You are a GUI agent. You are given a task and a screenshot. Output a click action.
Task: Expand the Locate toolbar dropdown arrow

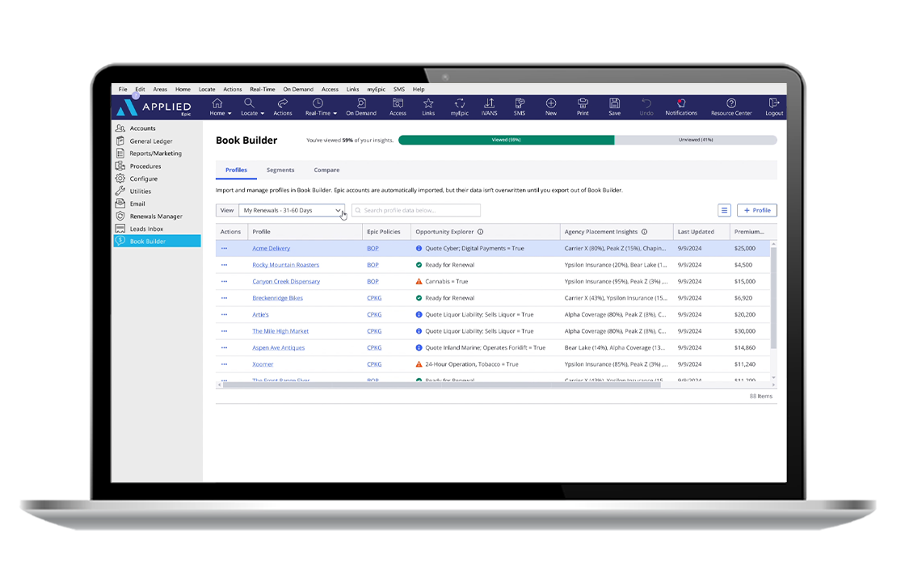(x=262, y=114)
